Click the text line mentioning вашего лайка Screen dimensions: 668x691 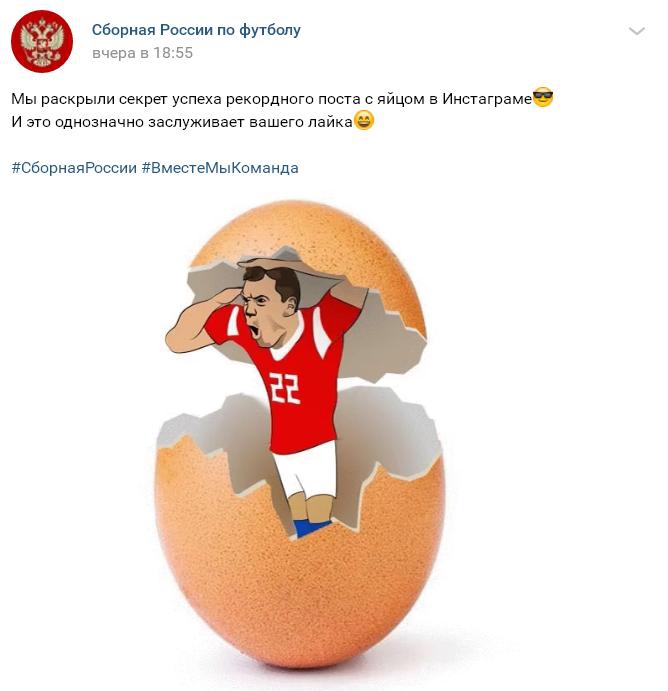[193, 122]
